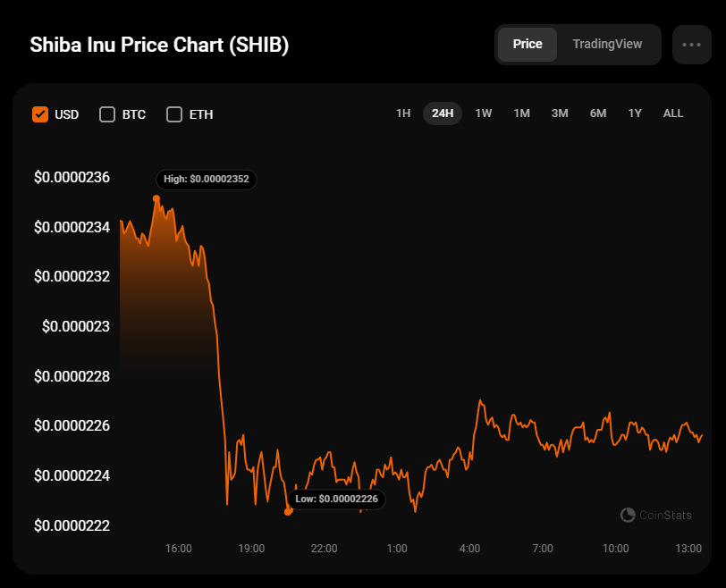Click the Shiba Inu Price Chart heading
This screenshot has width=726, height=588.
point(160,46)
